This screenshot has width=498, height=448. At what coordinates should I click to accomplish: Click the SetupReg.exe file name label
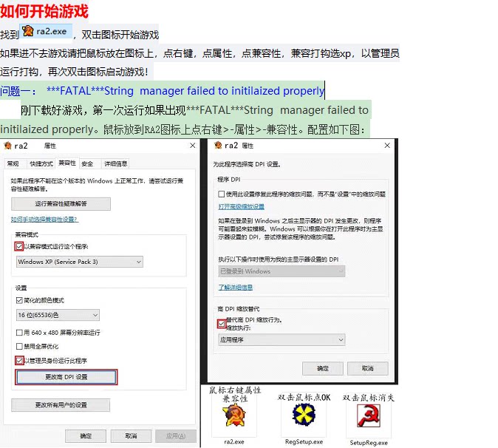[369, 443]
